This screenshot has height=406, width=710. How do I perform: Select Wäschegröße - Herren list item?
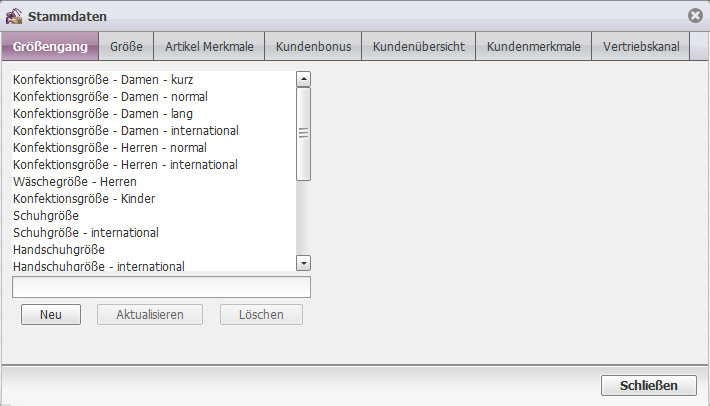click(x=154, y=182)
